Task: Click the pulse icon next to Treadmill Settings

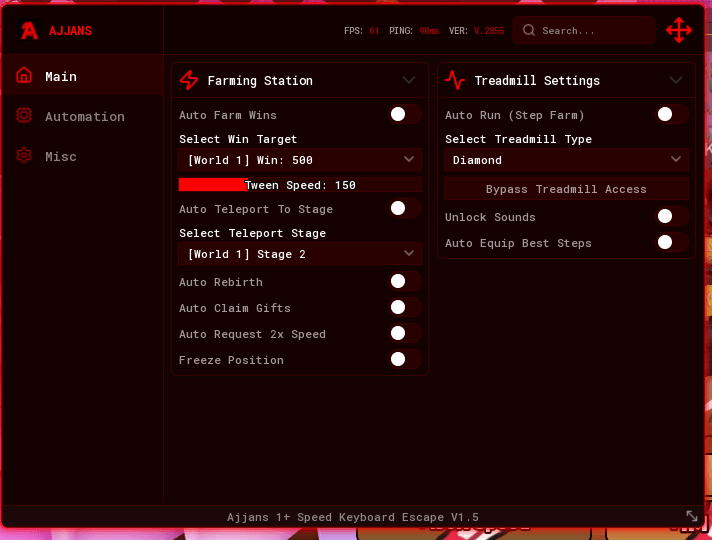Action: click(455, 80)
